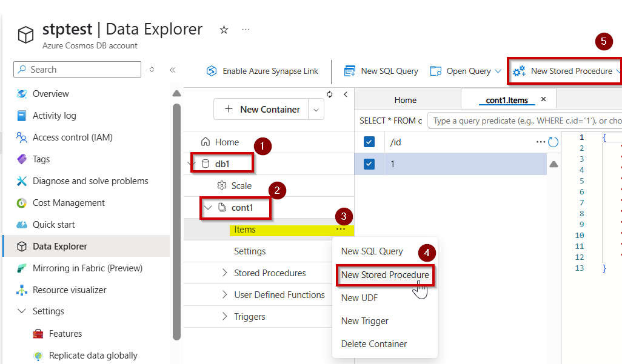
Task: Close the cont1.Items tab
Action: 543,99
